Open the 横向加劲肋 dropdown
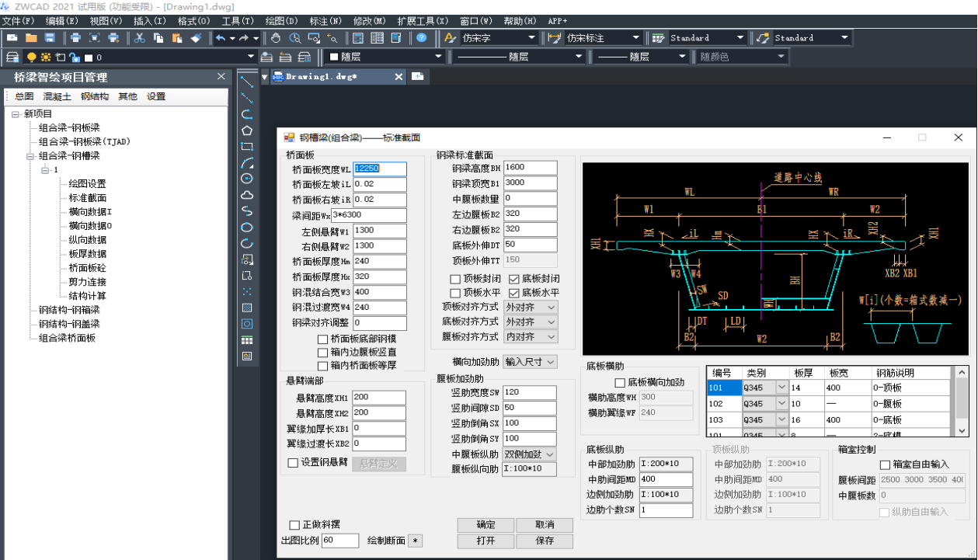 530,361
